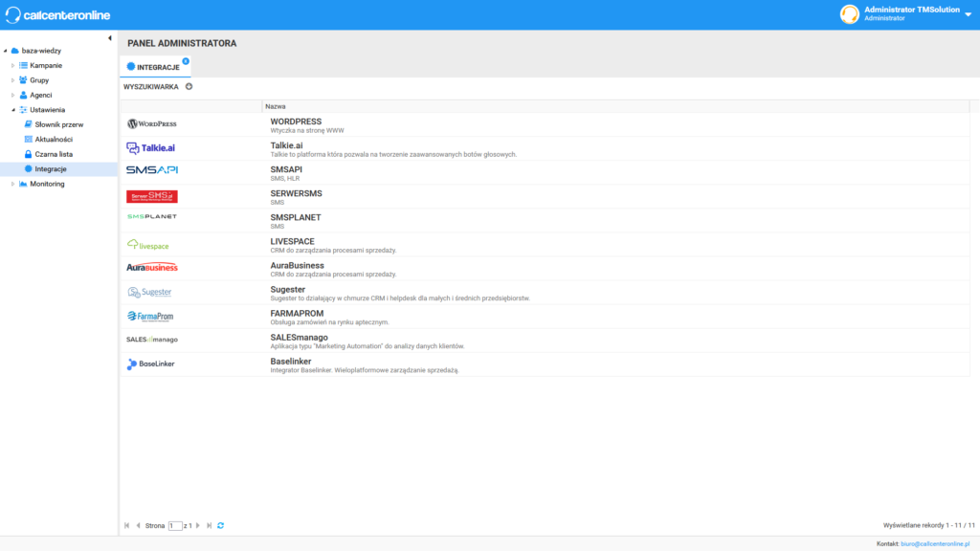Open the Administrator TMSolution user dropdown

[968, 14]
